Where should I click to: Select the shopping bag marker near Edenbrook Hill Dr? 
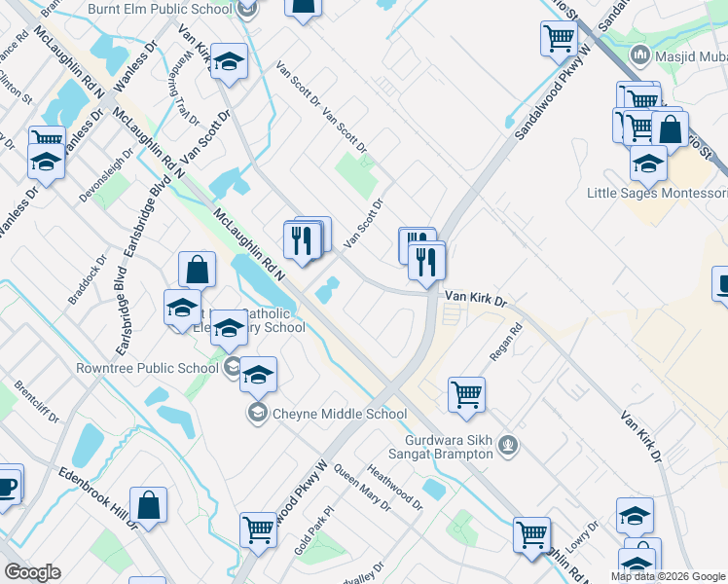(x=148, y=507)
